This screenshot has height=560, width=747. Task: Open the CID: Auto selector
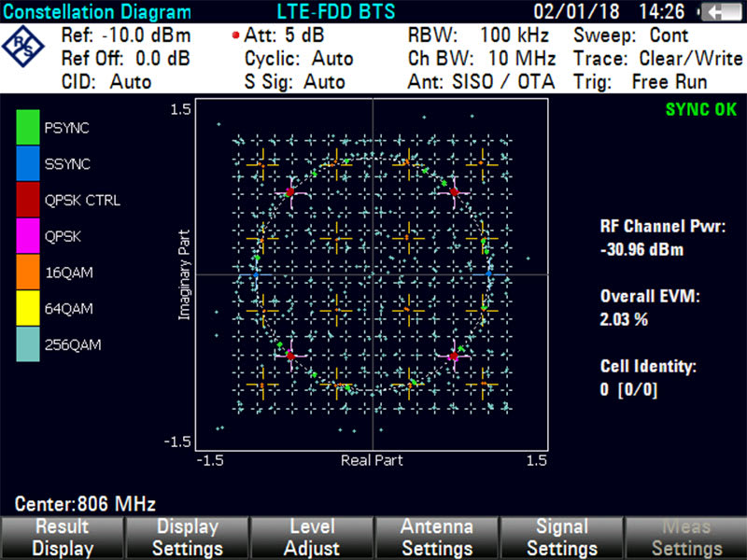106,81
